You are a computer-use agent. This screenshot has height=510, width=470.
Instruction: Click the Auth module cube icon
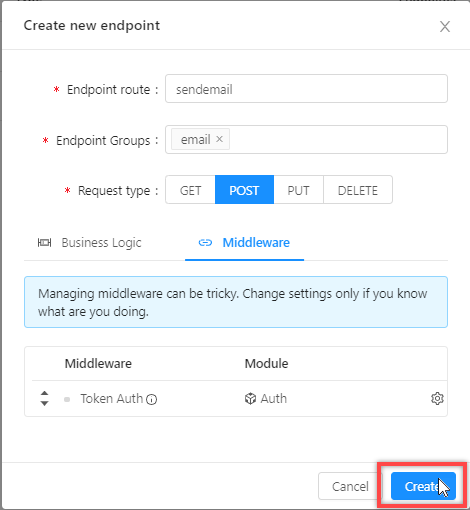pos(250,398)
